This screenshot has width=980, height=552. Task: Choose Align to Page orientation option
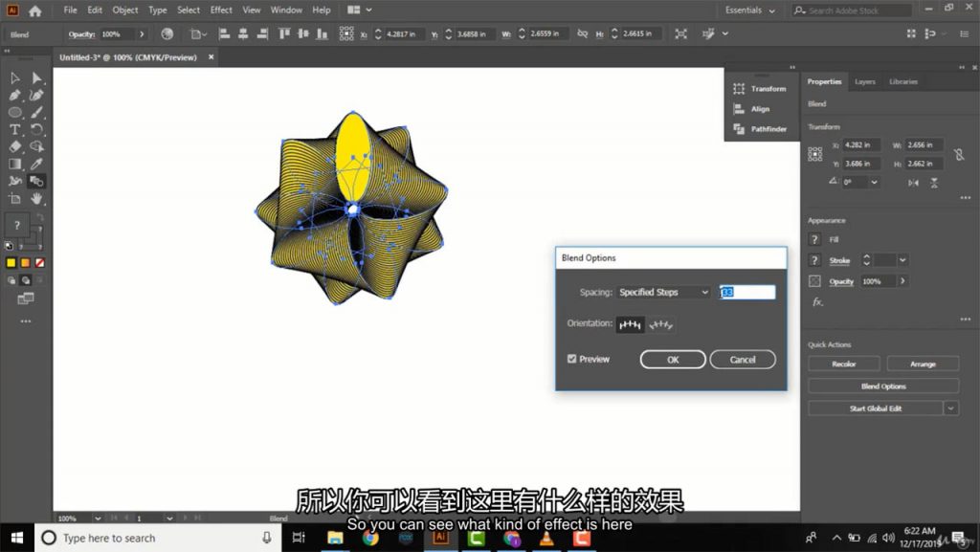pyautogui.click(x=630, y=325)
